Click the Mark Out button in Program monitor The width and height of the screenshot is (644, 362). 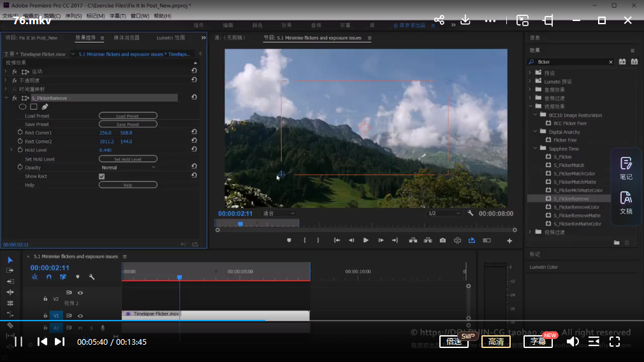click(x=318, y=240)
